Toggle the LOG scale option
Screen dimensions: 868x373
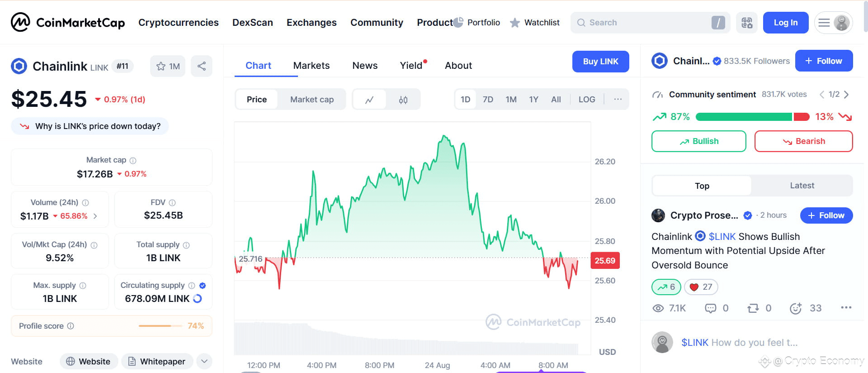pos(587,100)
